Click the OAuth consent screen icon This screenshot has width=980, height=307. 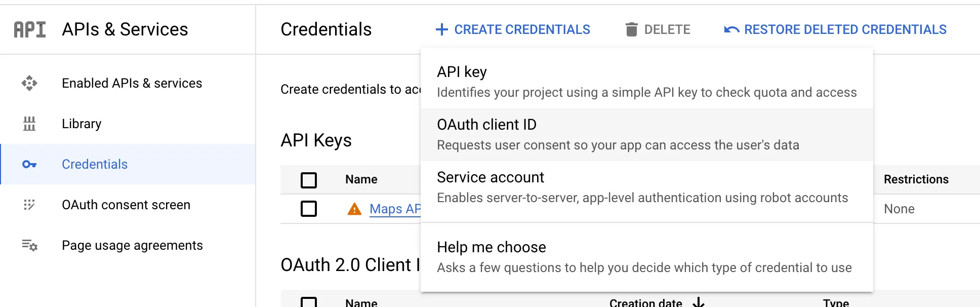click(29, 205)
